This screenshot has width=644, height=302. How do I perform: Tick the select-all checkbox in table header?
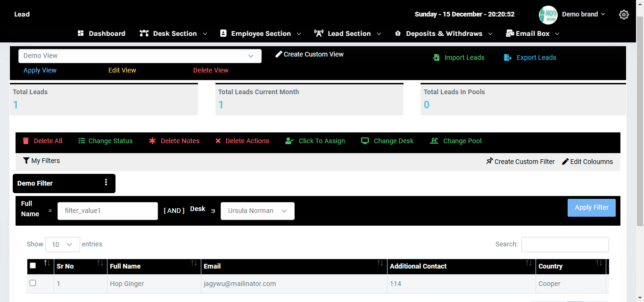coord(33,266)
